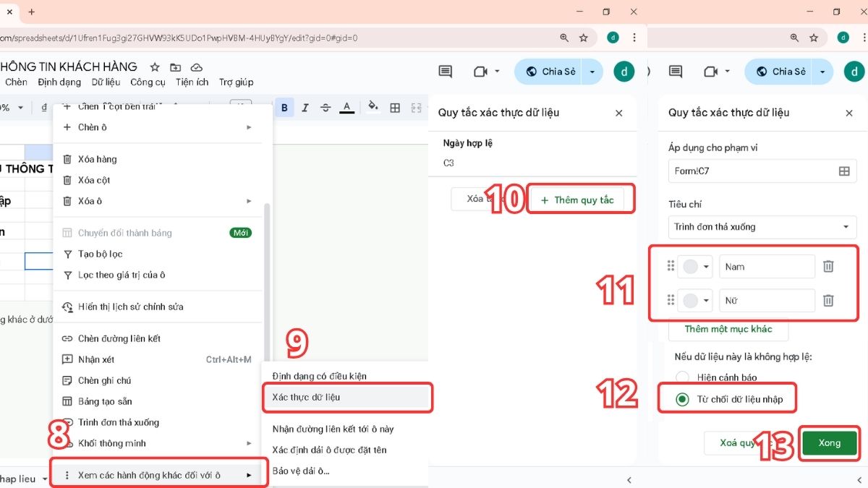
Task: Choose Định dạng có điều kiện
Action: coord(319,376)
